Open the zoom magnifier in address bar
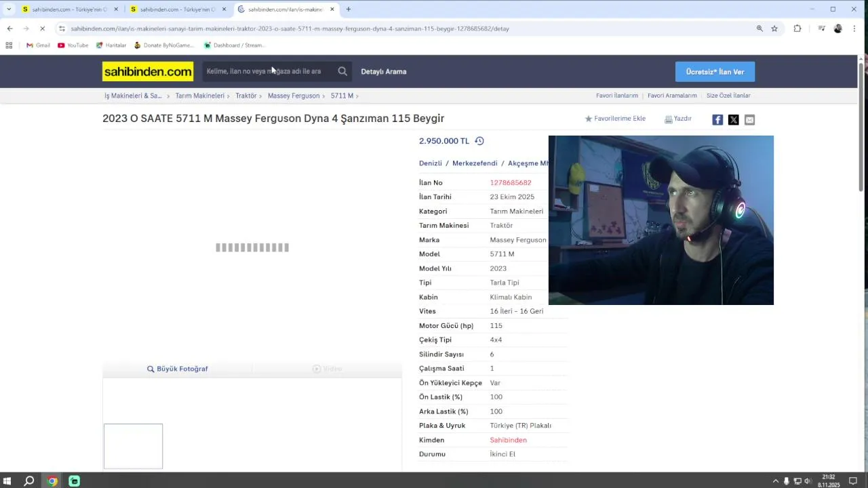 pos(759,28)
